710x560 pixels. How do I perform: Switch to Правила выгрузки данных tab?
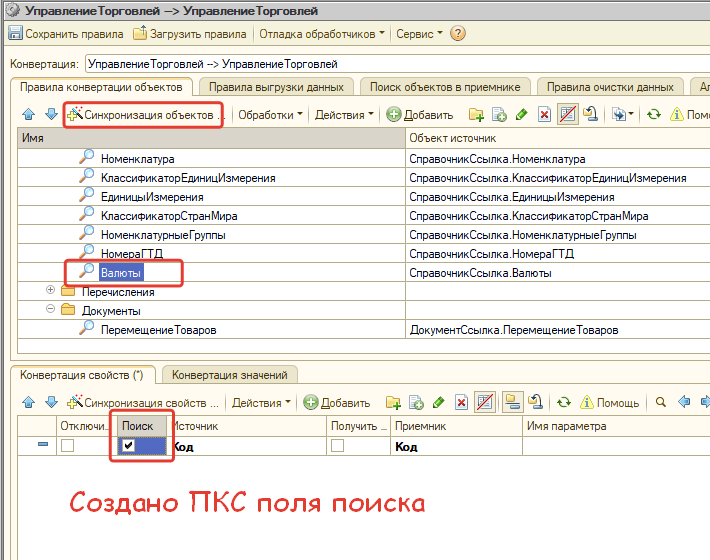click(x=276, y=87)
